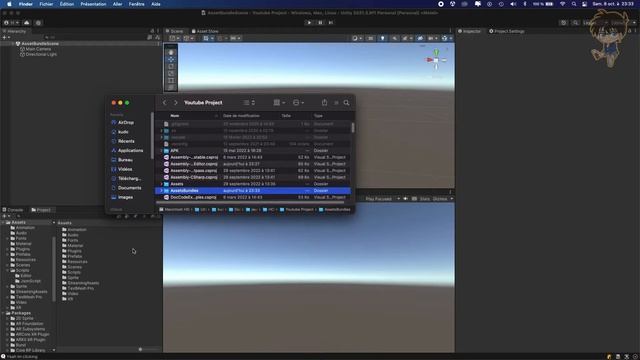
Task: Switch to the Inspector tab
Action: 470,31
